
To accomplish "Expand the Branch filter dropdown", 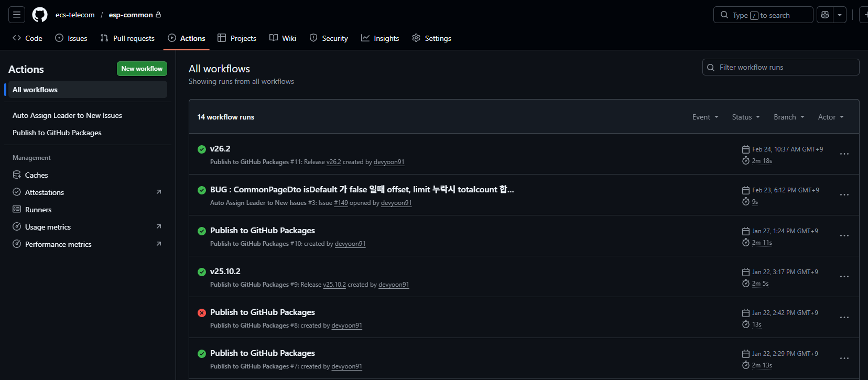I will 789,117.
